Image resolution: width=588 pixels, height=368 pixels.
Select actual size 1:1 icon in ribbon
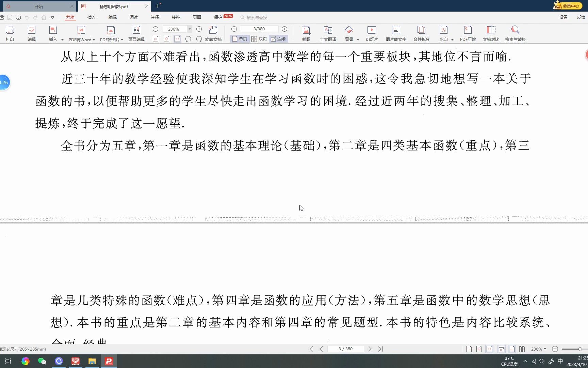(156, 39)
